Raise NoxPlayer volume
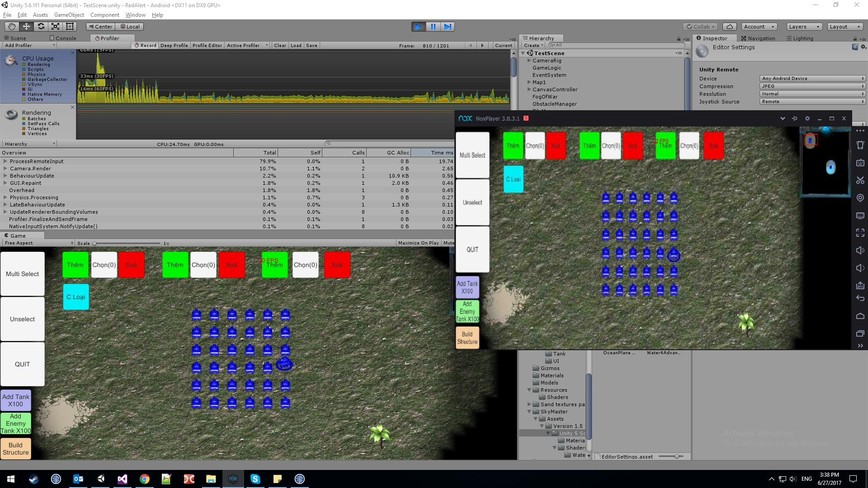The height and width of the screenshot is (488, 868). 860,250
